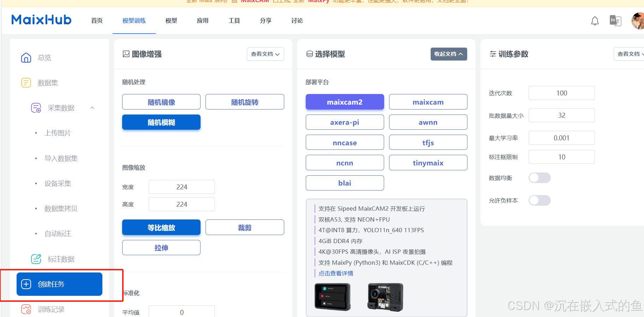
Task: Open the 工具 tab
Action: pos(234,21)
